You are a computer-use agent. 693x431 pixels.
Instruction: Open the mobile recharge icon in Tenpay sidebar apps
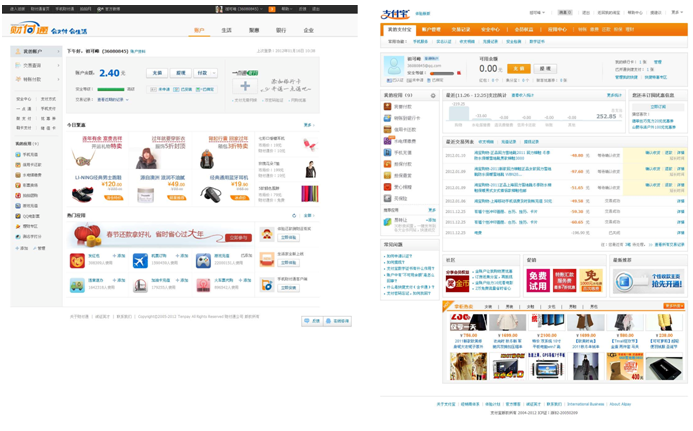[x=18, y=155]
